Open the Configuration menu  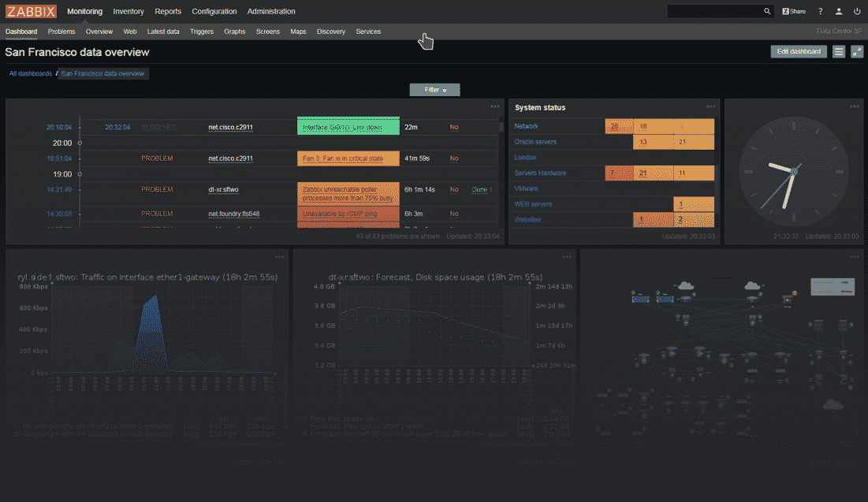pyautogui.click(x=214, y=11)
